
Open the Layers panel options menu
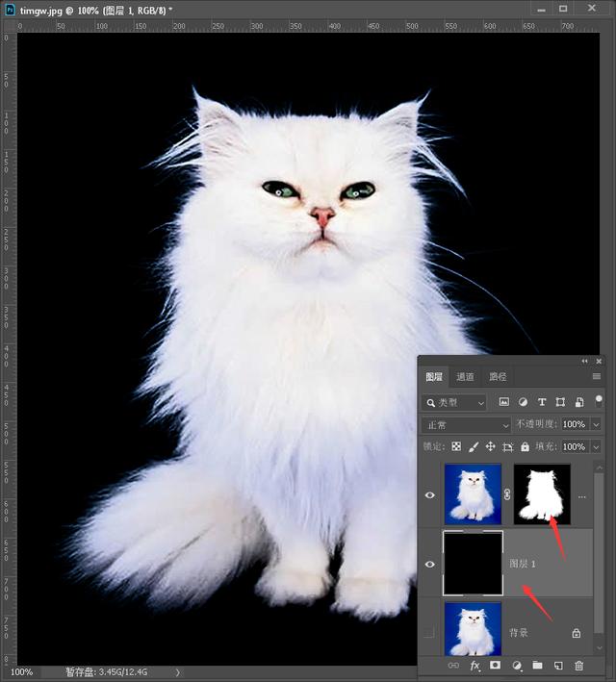597,377
